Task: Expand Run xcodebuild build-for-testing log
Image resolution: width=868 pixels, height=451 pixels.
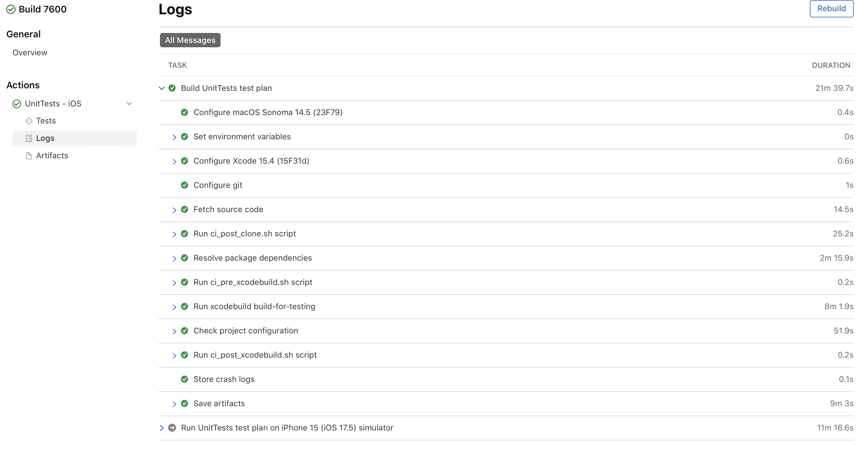Action: (174, 307)
